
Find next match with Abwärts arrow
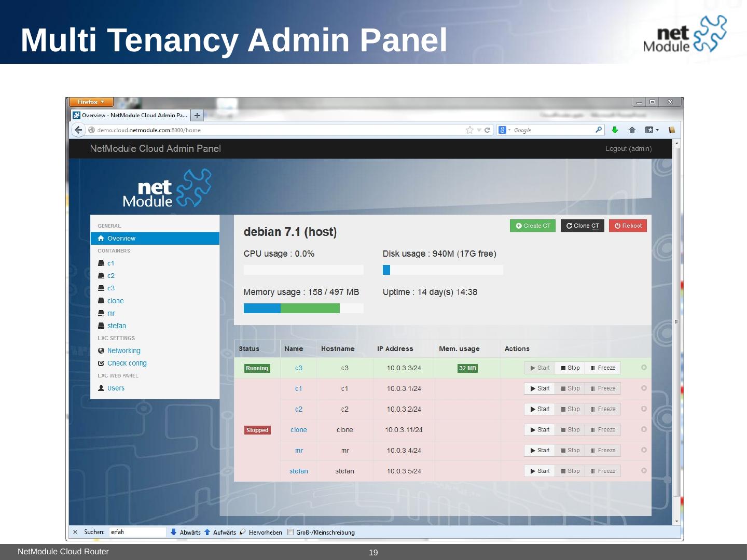point(185,532)
